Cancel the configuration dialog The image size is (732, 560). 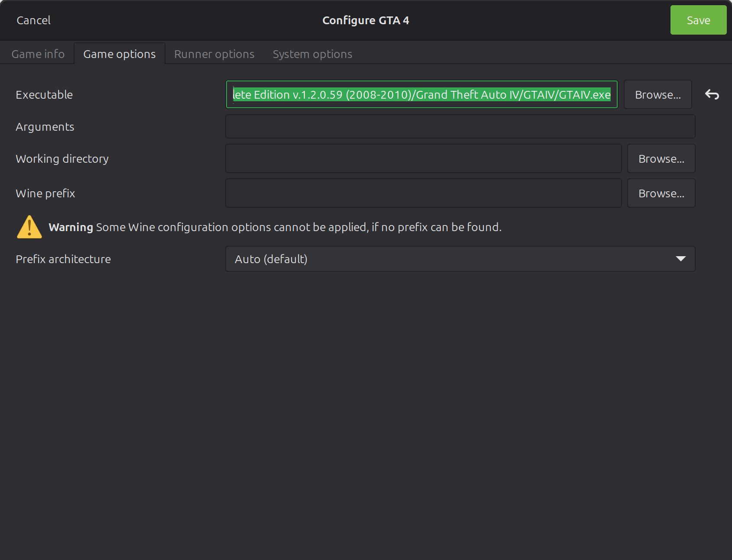34,20
